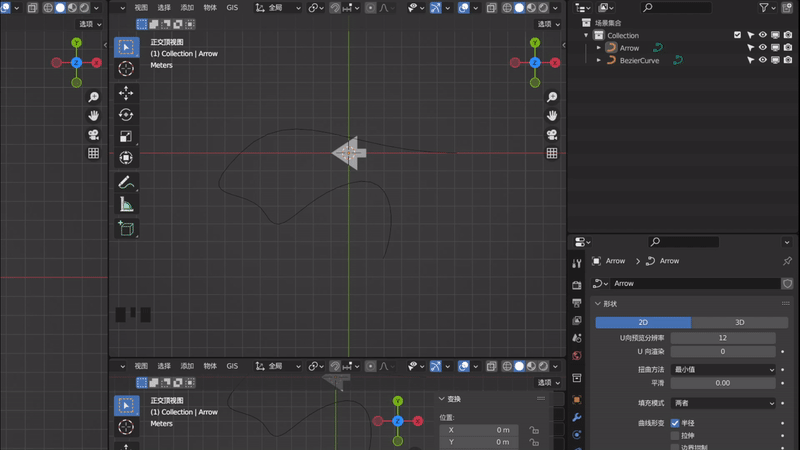This screenshot has width=800, height=450.
Task: Open the Tool tab in Properties editor
Action: click(x=577, y=263)
